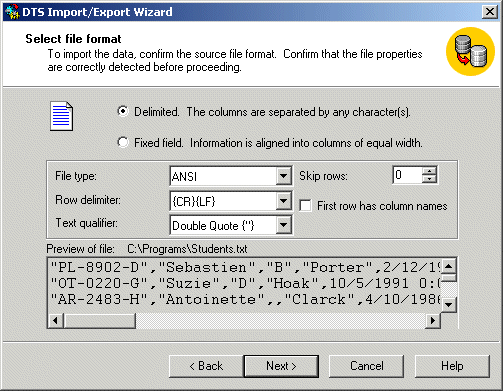
Task: Close the DTS Import/Export Wizard window
Action: coord(490,12)
